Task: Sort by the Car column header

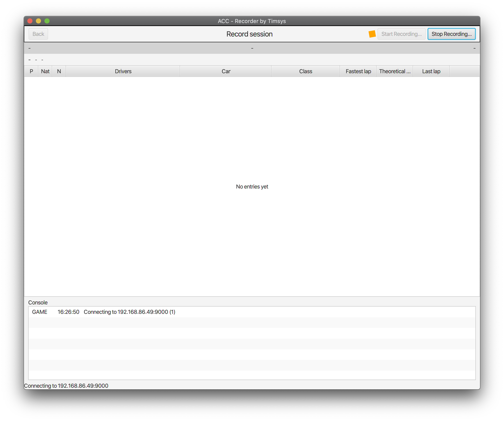Action: [x=226, y=71]
